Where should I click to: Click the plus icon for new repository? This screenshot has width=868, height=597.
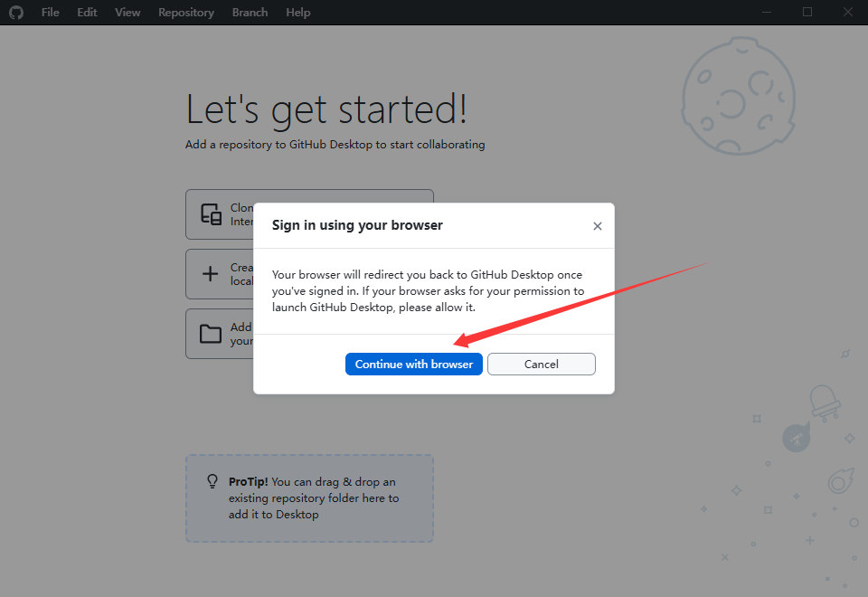pos(211,274)
